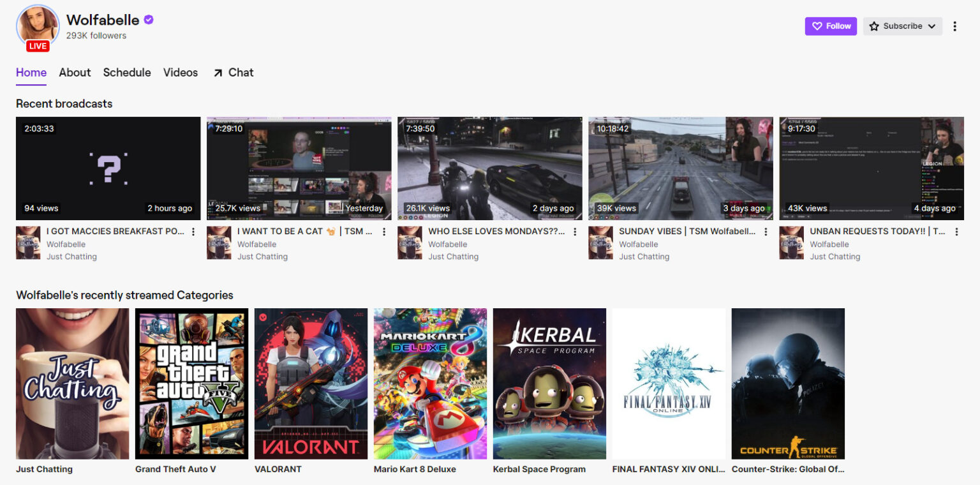The width and height of the screenshot is (980, 485).
Task: Open the Mario Kart 8 Deluxe category
Action: tap(430, 383)
